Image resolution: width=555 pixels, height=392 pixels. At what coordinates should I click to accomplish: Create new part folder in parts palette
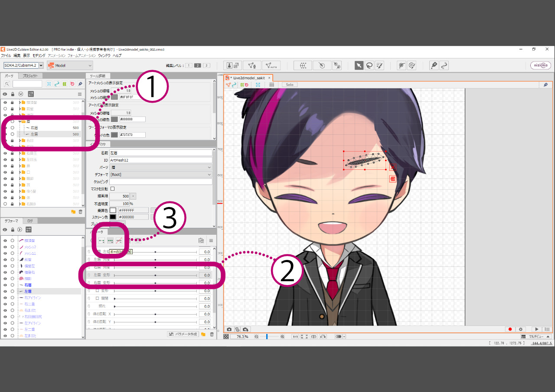[73, 212]
